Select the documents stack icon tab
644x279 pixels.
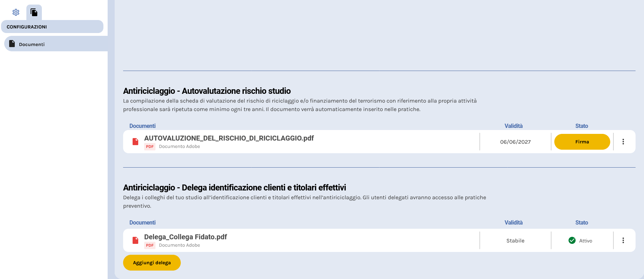[x=34, y=12]
